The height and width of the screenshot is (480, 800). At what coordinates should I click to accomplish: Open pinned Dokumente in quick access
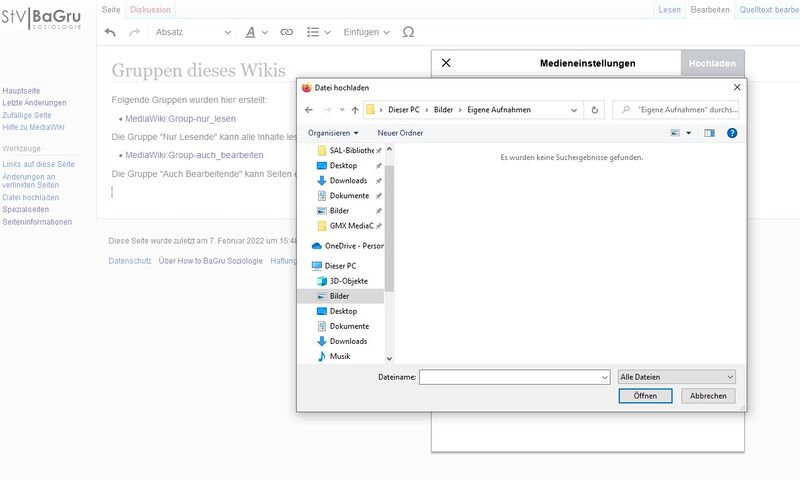coord(349,195)
